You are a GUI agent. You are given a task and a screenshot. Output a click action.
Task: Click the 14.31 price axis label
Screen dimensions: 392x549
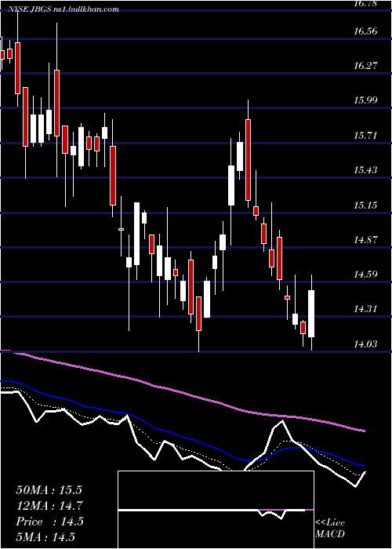[x=365, y=309]
